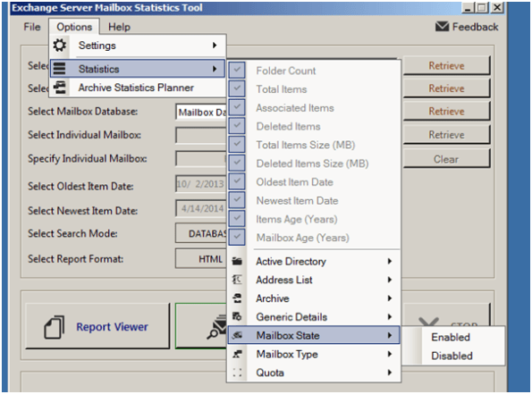The image size is (532, 394).
Task: Open the Report Viewer
Action: point(97,326)
